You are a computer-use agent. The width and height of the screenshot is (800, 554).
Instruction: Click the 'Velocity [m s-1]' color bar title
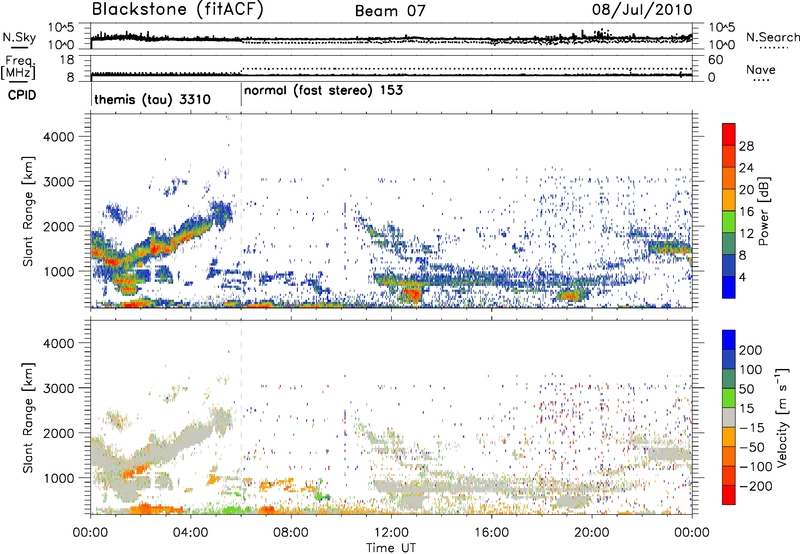pyautogui.click(x=781, y=417)
